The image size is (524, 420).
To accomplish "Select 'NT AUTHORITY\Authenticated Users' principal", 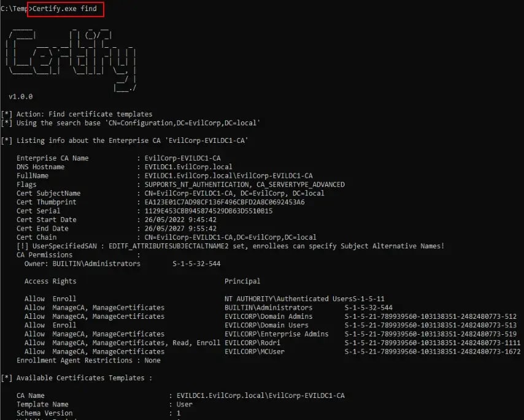I will 289,299.
